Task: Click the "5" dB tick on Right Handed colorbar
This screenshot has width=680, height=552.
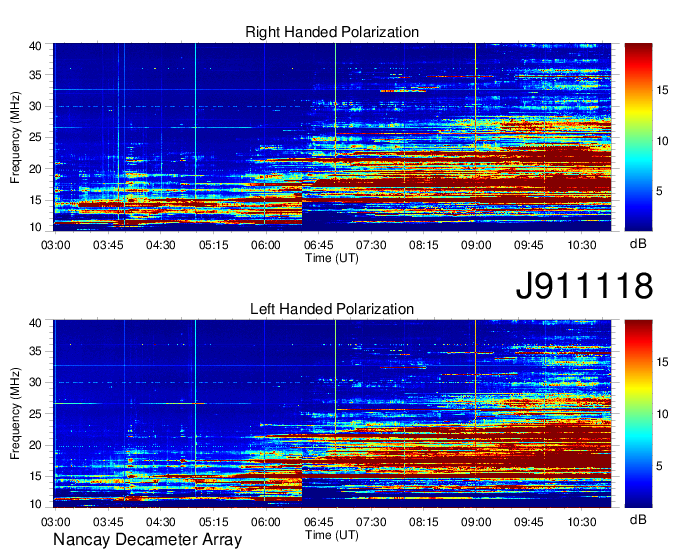Action: [x=659, y=191]
